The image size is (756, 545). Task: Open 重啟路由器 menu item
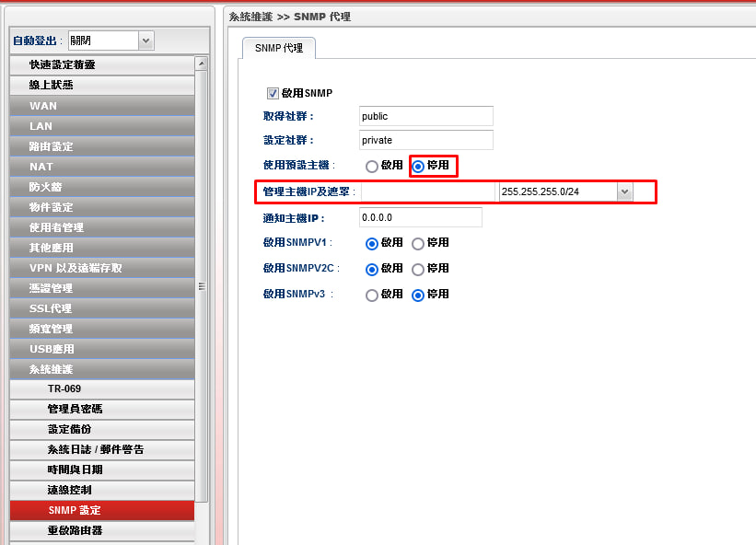102,530
